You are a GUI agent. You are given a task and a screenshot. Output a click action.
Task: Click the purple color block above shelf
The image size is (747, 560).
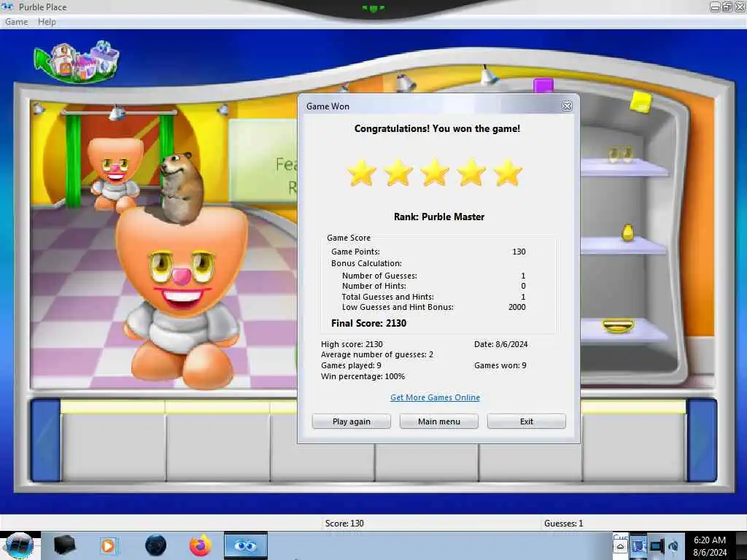coord(543,86)
